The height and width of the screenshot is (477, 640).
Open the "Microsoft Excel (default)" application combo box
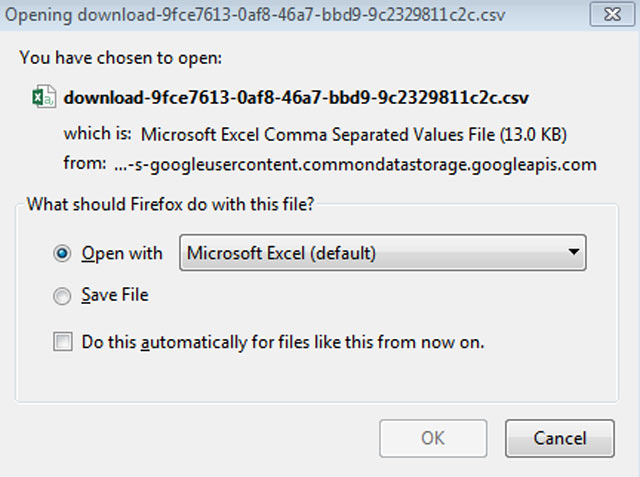point(383,253)
